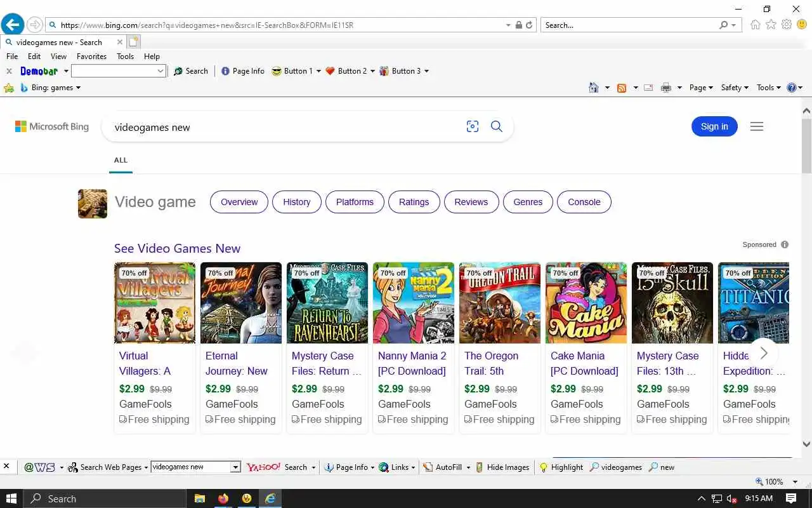Image resolution: width=812 pixels, height=508 pixels.
Task: Click the Genres pill button
Action: [x=528, y=202]
